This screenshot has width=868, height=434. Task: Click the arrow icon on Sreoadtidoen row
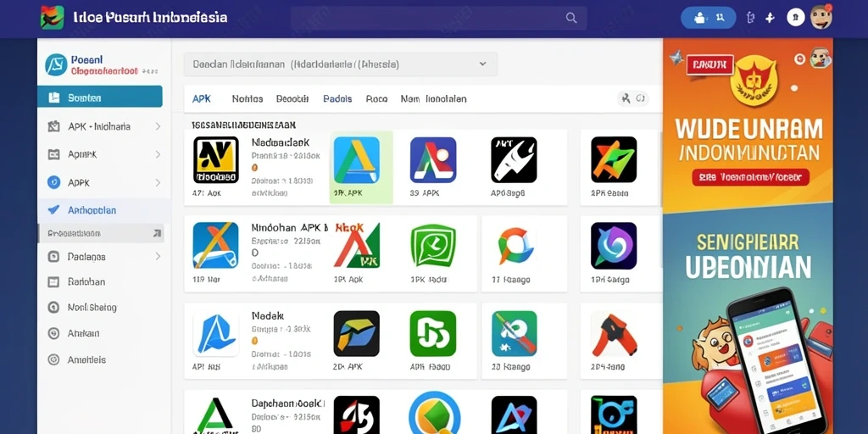157,233
